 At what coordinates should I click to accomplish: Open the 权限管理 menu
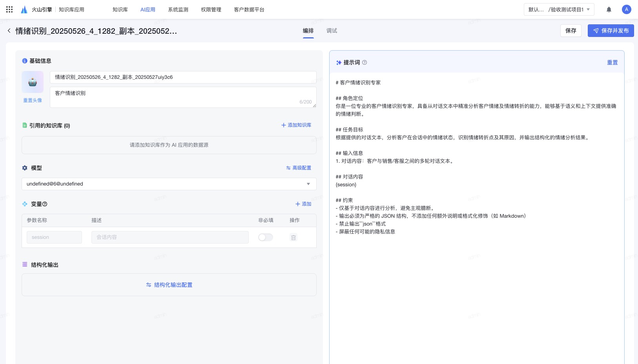coord(211,9)
